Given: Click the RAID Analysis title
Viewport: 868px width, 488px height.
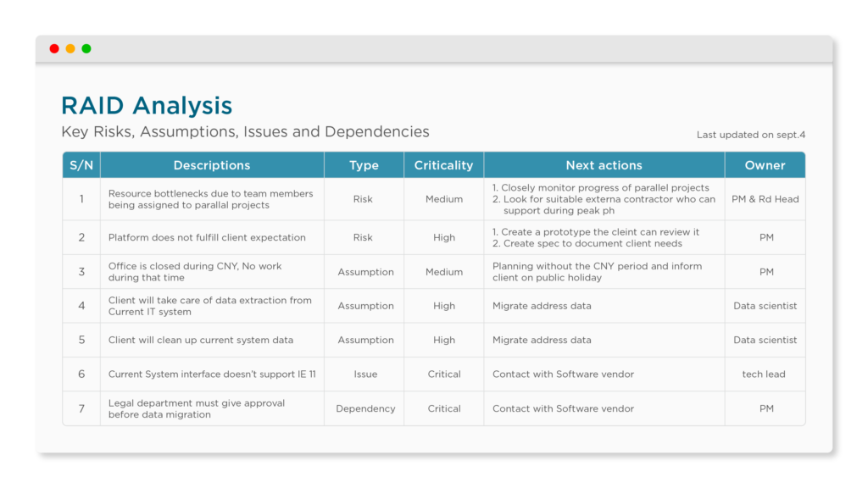Looking at the screenshot, I should pyautogui.click(x=147, y=106).
